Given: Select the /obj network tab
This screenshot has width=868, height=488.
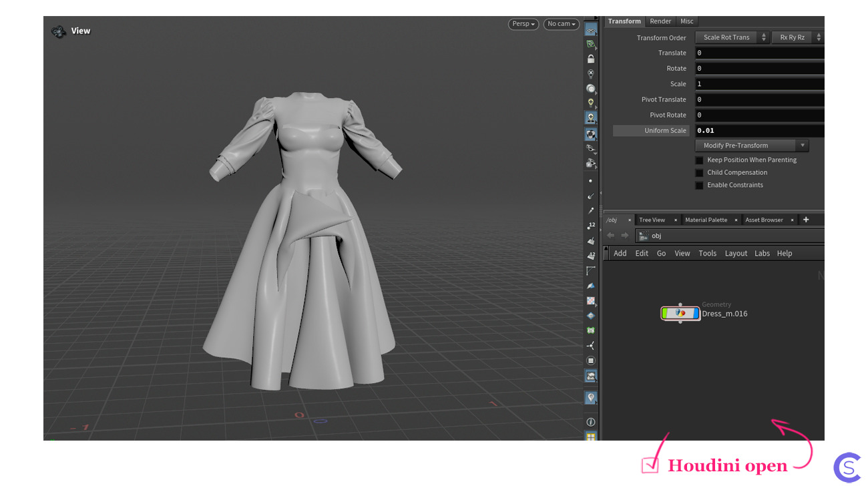Looking at the screenshot, I should tap(612, 220).
